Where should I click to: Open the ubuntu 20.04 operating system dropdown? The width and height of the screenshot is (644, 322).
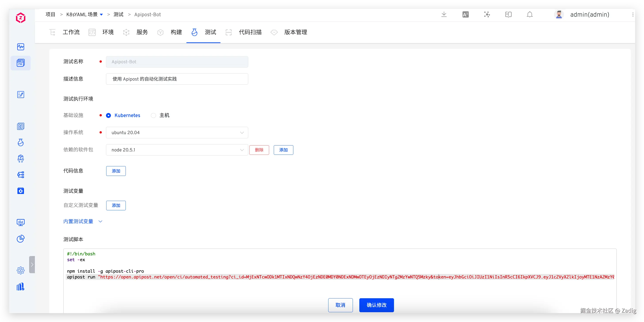[177, 133]
